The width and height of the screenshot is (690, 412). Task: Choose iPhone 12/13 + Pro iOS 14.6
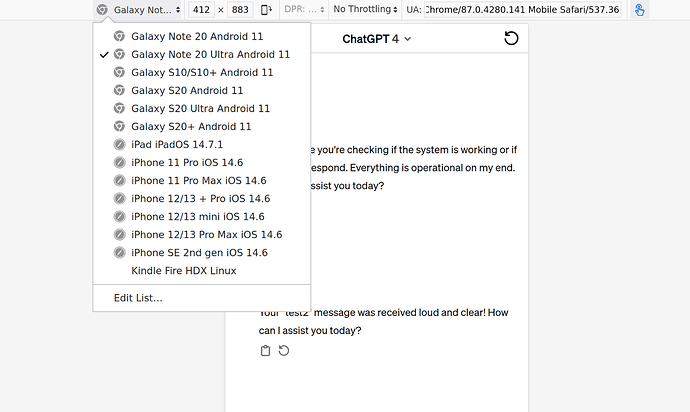point(202,199)
